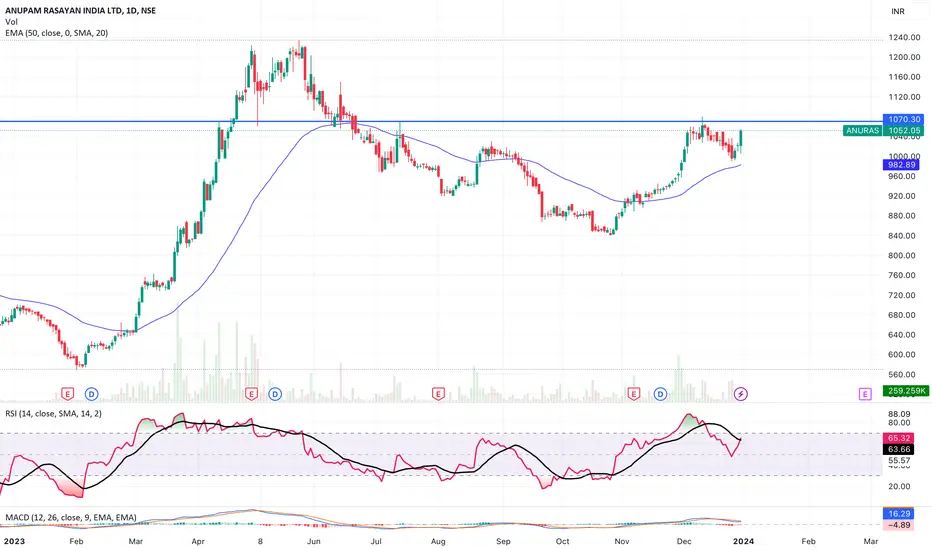Click the 1200.00 price axis label
The height and width of the screenshot is (550, 932).
tap(904, 57)
